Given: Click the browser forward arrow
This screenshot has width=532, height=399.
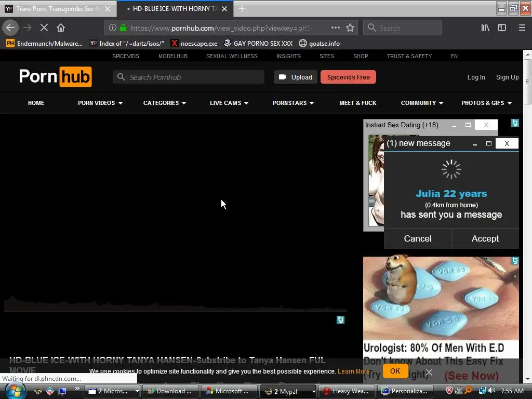Looking at the screenshot, I should coord(28,28).
